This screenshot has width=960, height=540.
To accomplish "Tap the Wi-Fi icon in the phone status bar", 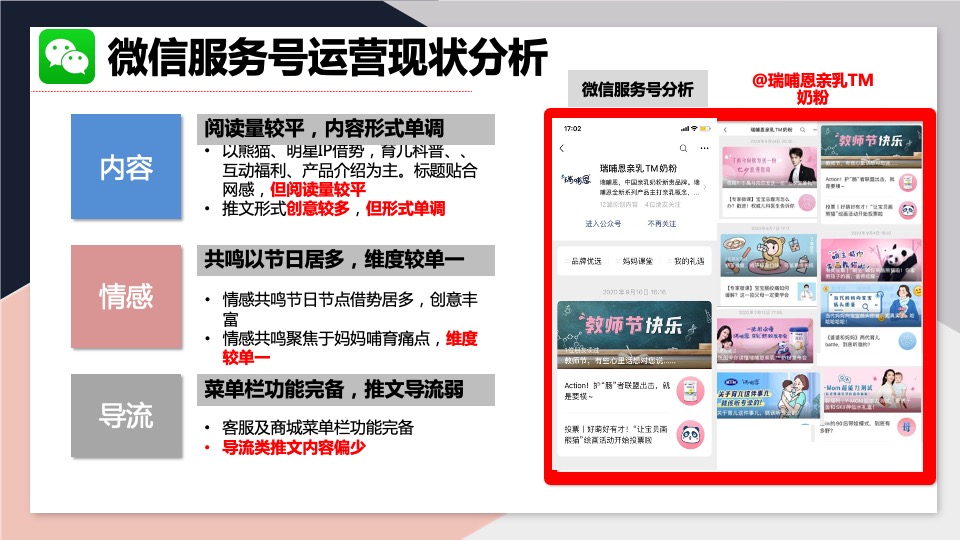I will tap(694, 129).
